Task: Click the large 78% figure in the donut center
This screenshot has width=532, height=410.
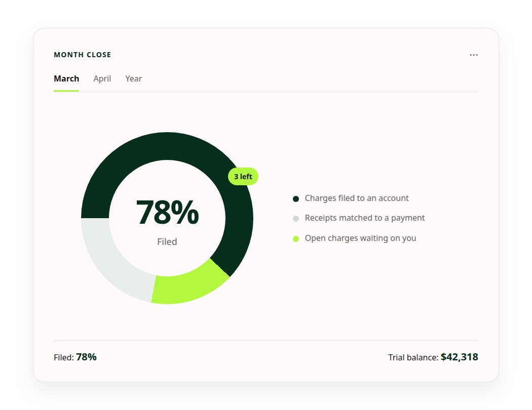Action: point(167,213)
